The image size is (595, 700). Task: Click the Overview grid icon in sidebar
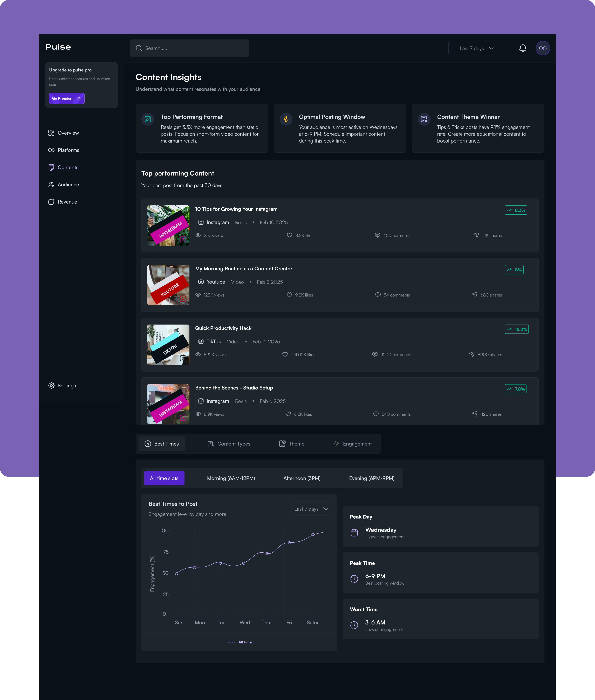click(x=51, y=133)
